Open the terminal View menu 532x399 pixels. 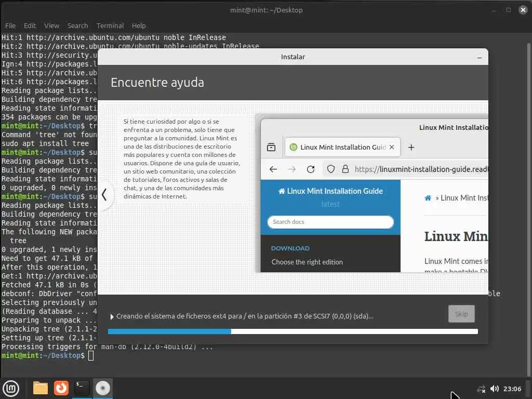click(x=51, y=26)
